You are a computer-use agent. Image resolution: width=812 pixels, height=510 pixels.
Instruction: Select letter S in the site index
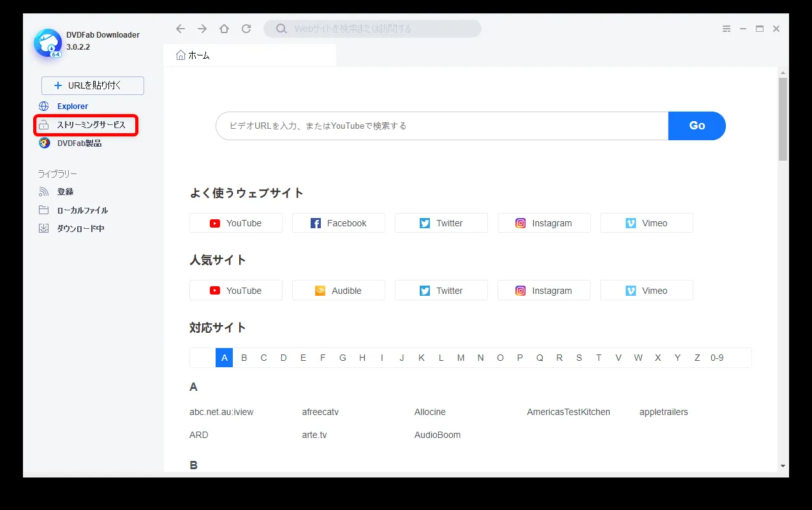pos(579,358)
